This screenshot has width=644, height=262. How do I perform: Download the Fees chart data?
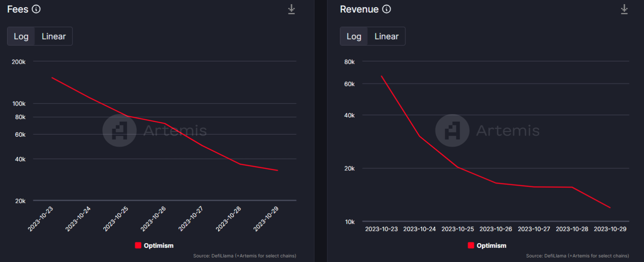(x=291, y=9)
